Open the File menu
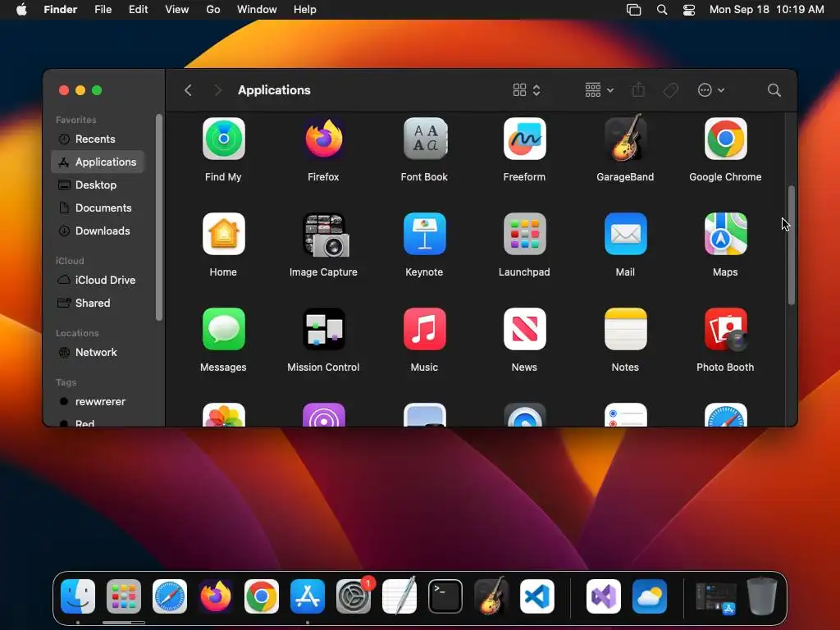The image size is (840, 630). pyautogui.click(x=103, y=10)
